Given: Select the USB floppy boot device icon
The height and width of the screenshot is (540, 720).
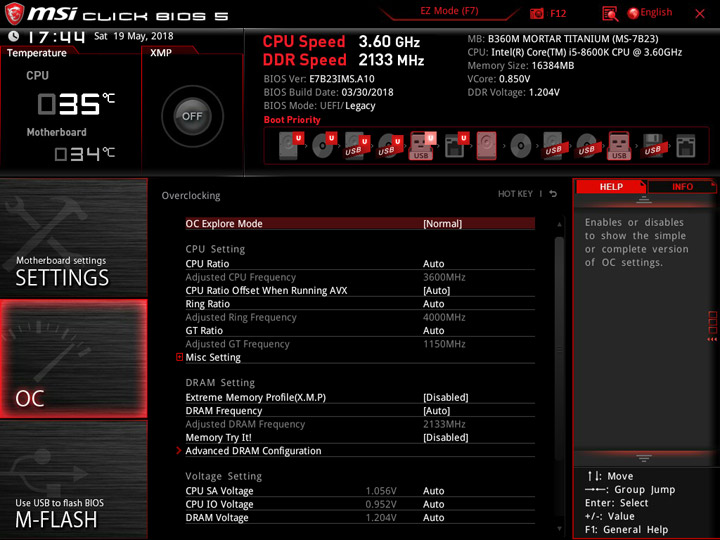Looking at the screenshot, I should (x=653, y=146).
